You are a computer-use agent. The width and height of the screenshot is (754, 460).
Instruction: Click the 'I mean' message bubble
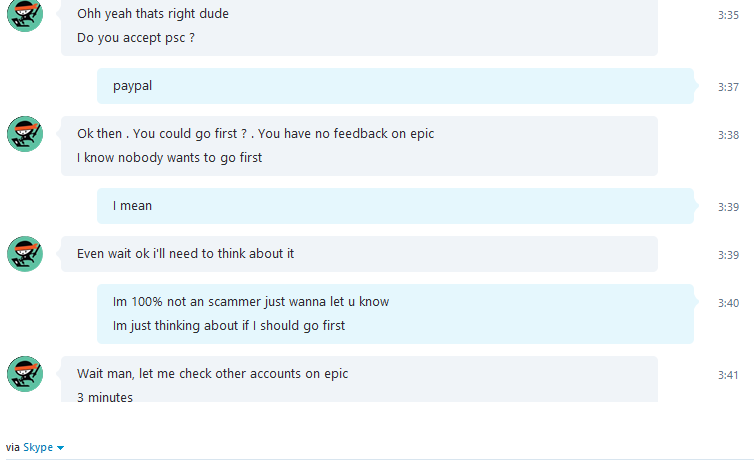pyautogui.click(x=395, y=206)
